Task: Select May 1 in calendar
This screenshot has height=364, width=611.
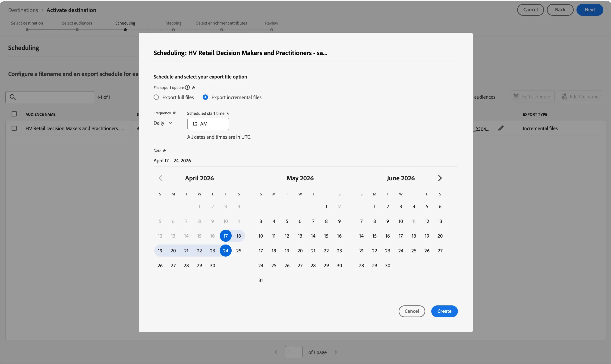Action: (x=326, y=207)
